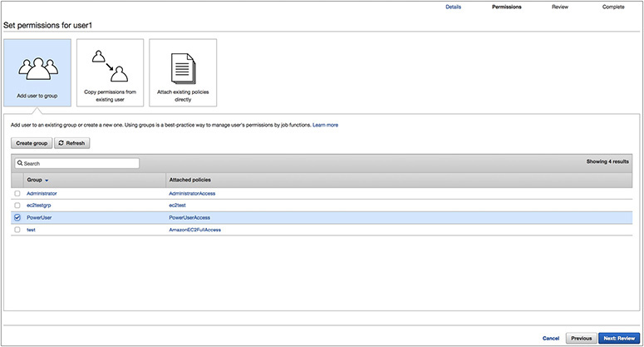Viewport: 644px width, 347px height.
Task: Click the magnifier icon in search box
Action: tap(19, 164)
